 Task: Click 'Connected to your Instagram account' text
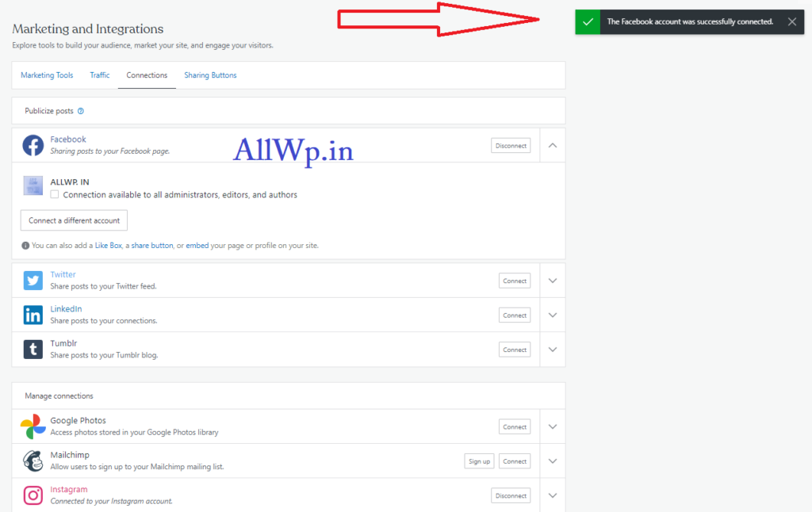click(111, 501)
